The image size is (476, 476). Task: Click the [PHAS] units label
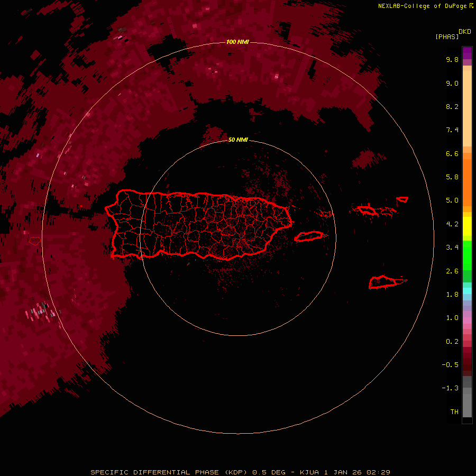pos(447,36)
